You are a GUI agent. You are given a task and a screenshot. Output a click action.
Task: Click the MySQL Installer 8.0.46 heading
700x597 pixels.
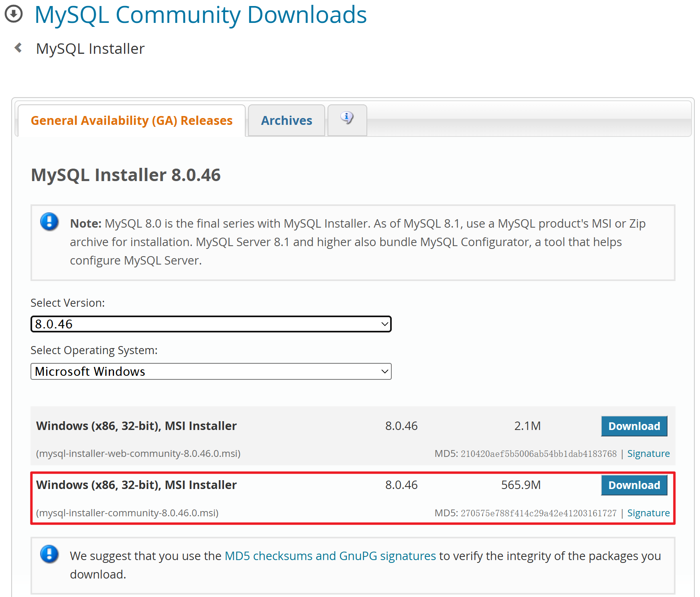(126, 175)
